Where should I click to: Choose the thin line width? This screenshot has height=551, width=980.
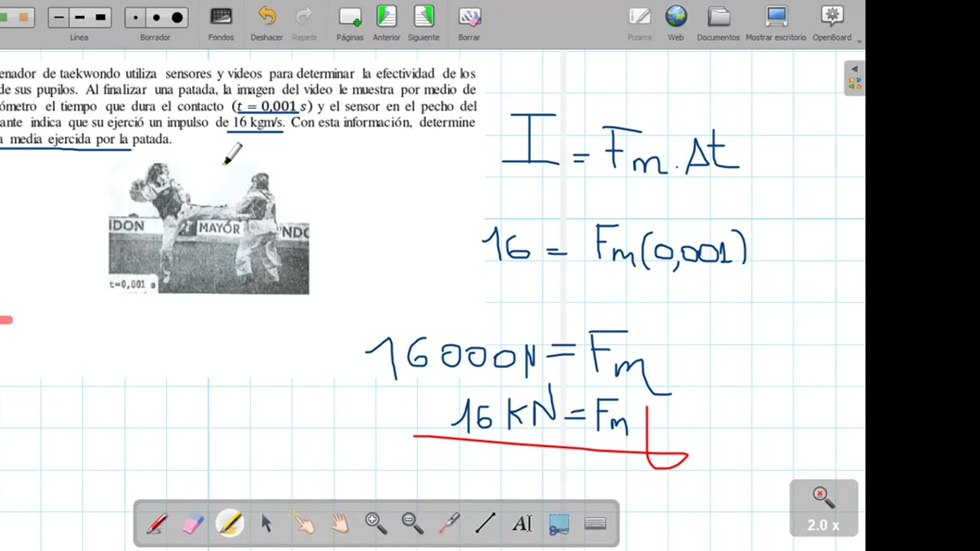59,18
